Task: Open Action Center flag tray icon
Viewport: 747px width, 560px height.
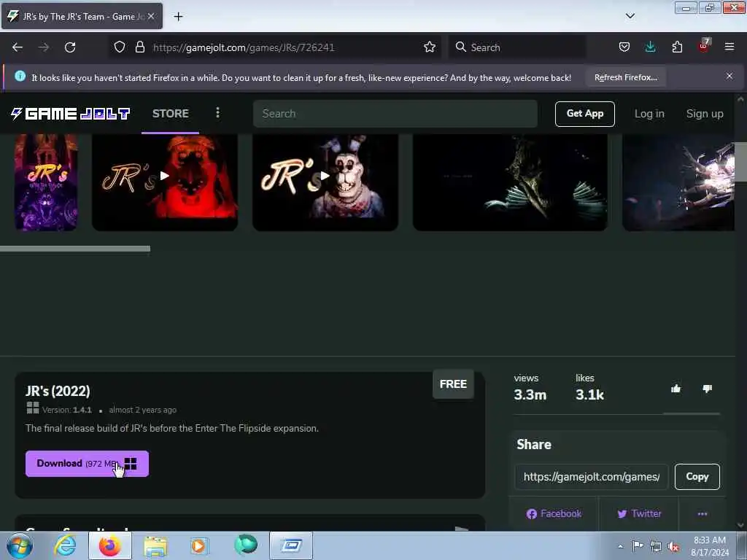Action: 638,546
